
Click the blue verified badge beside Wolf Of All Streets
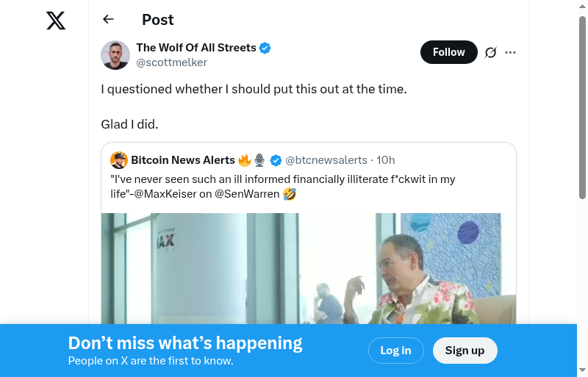click(x=265, y=48)
